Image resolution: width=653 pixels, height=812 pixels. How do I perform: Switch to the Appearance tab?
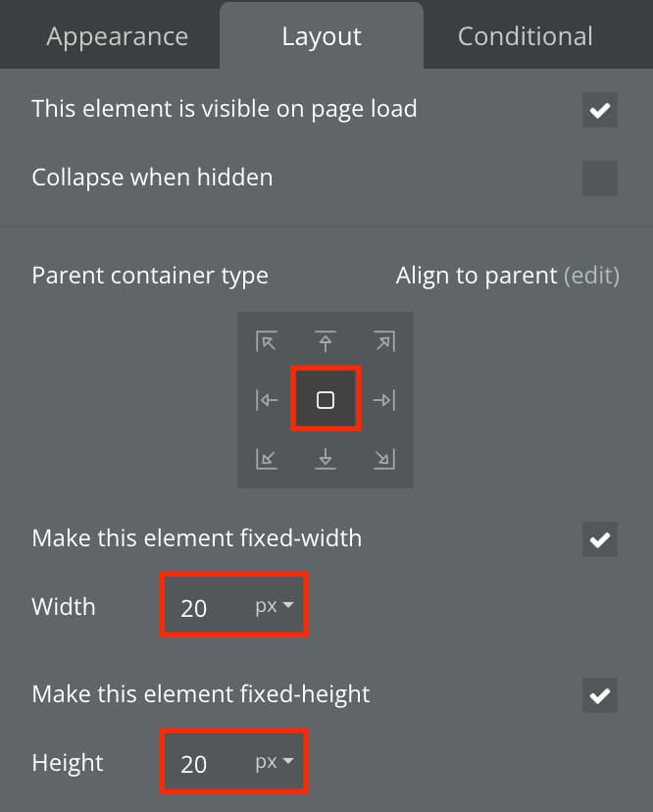118,36
